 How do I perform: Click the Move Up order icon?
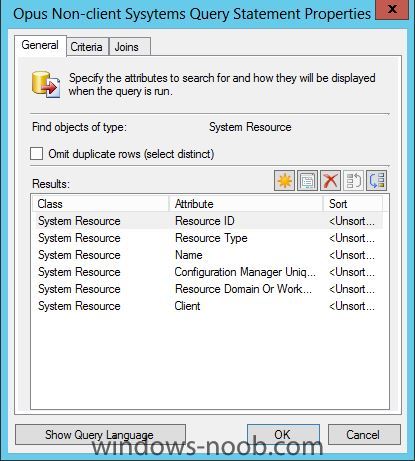(353, 181)
